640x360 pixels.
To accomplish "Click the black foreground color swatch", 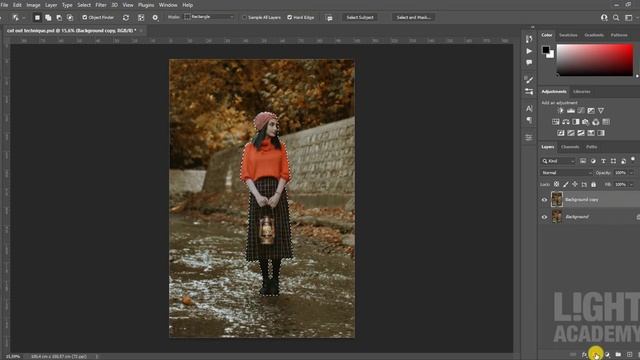I will click(546, 50).
